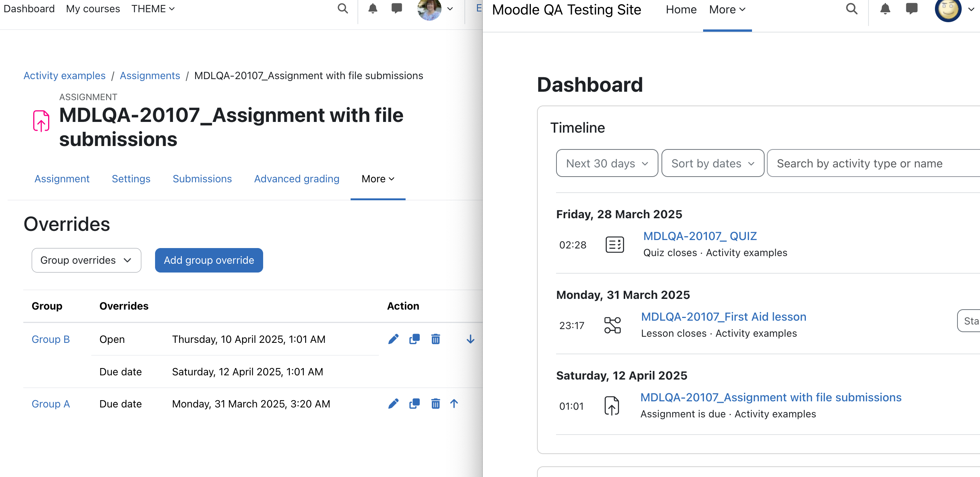Click the search icon in left window
The image size is (980, 477).
pos(343,8)
